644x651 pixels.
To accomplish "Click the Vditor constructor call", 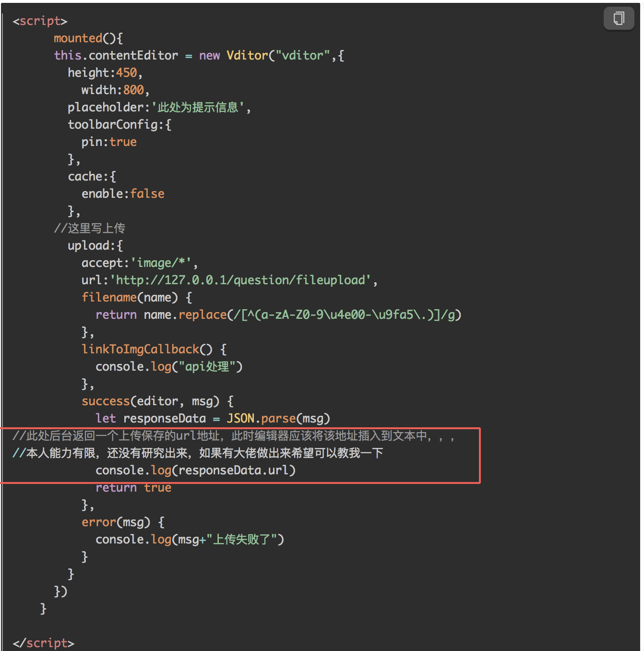I will [x=247, y=55].
